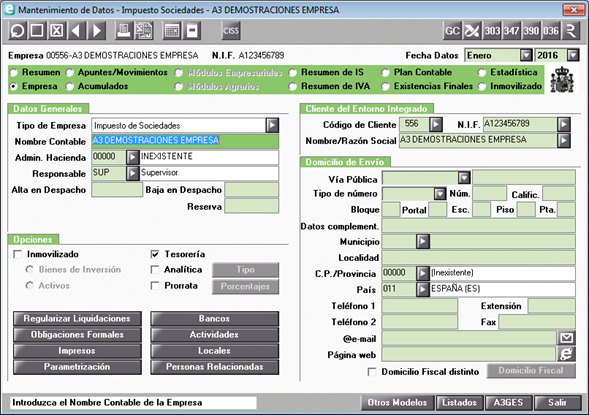Select the Resumen de IVA radio button

click(x=293, y=86)
